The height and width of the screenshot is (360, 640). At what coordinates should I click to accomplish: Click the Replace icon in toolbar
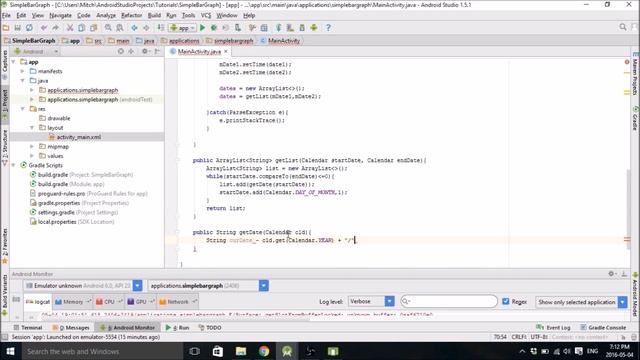coord(120,28)
